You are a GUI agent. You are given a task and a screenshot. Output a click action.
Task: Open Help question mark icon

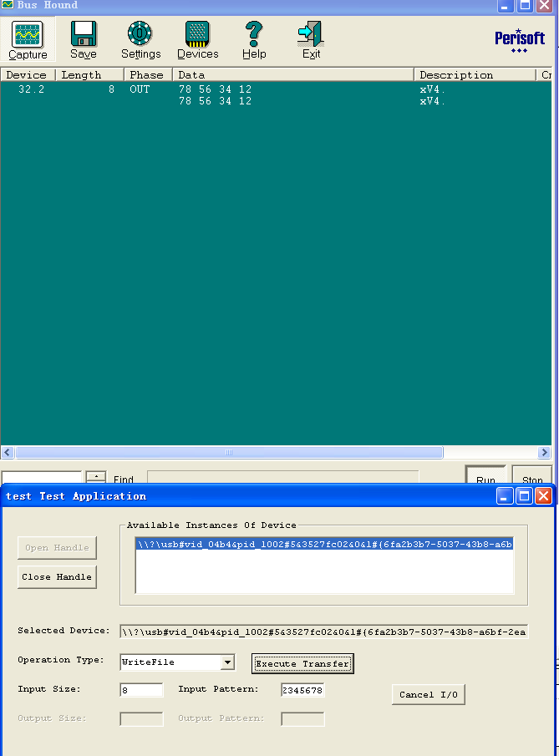click(x=254, y=39)
